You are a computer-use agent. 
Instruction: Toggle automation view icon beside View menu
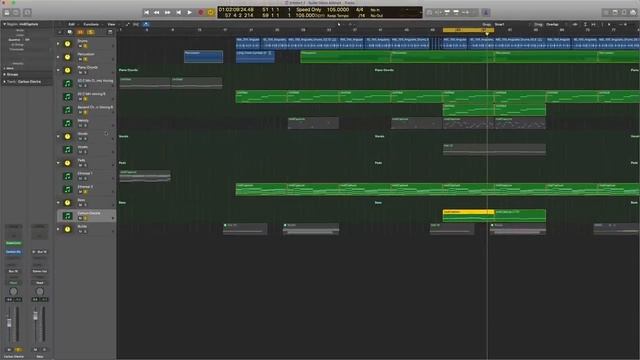(127, 24)
